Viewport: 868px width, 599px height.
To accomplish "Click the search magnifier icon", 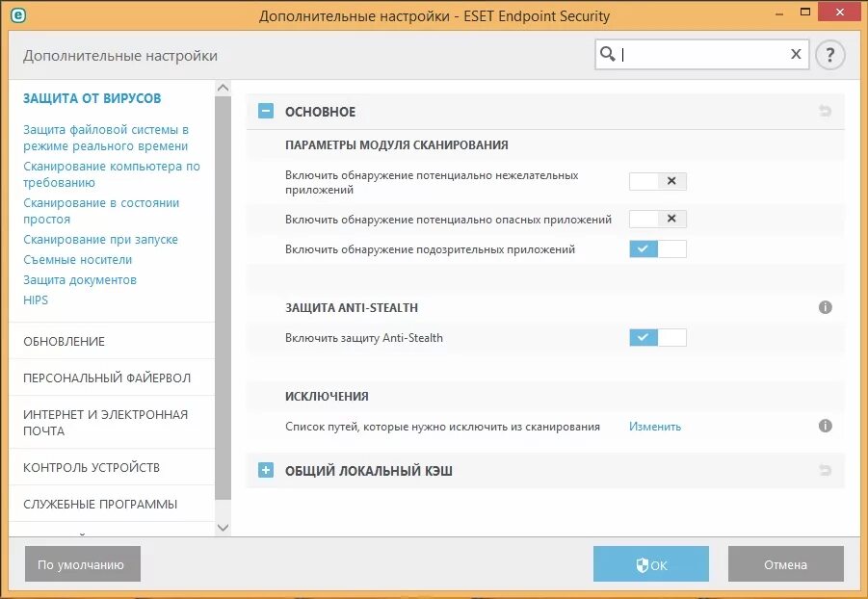I will pyautogui.click(x=607, y=54).
